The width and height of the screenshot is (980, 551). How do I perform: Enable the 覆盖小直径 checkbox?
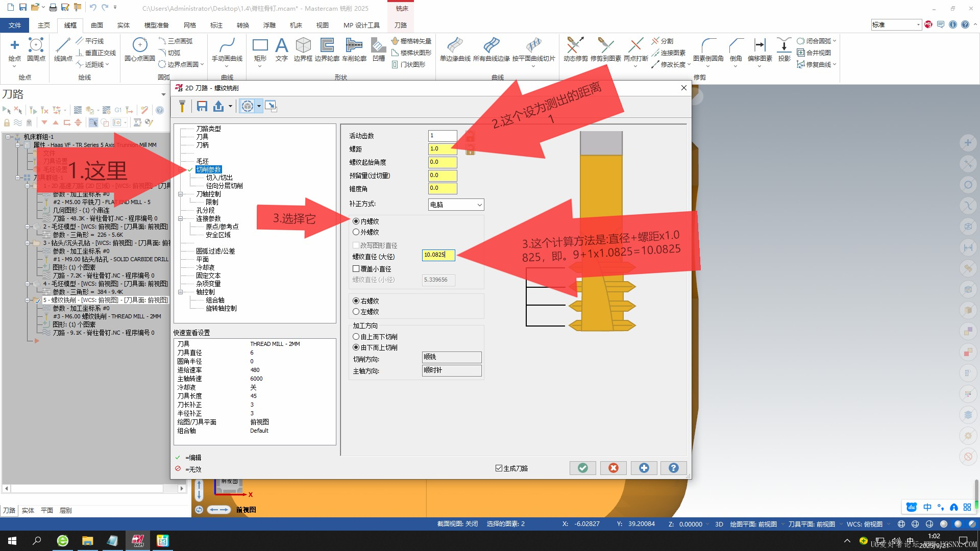pyautogui.click(x=356, y=269)
